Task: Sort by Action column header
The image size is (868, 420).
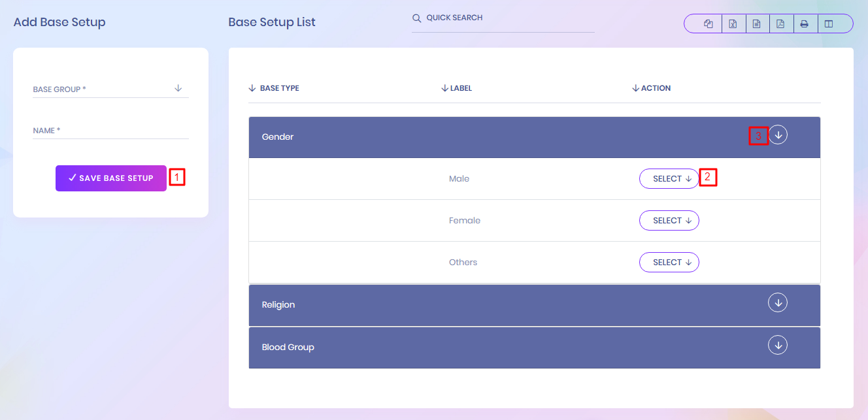Action: coord(655,88)
